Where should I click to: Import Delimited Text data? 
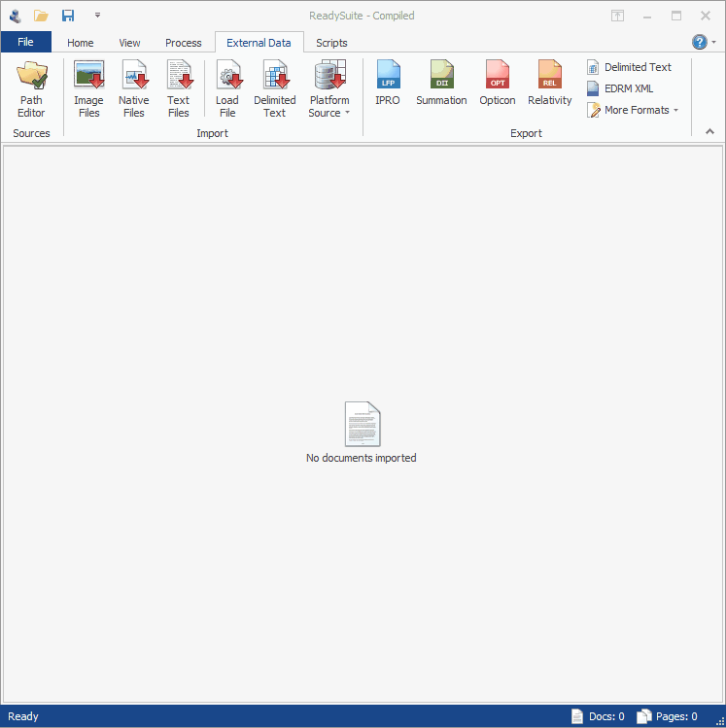(x=275, y=88)
